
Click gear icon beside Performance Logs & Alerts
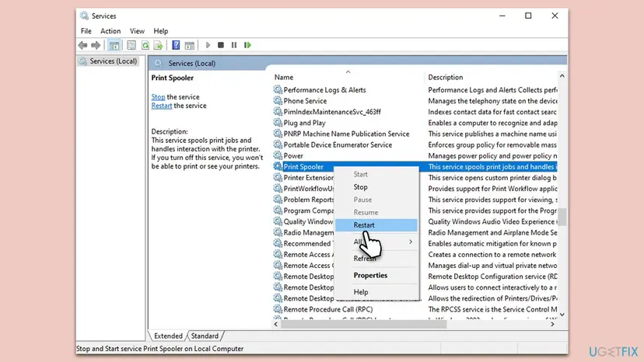click(x=278, y=89)
